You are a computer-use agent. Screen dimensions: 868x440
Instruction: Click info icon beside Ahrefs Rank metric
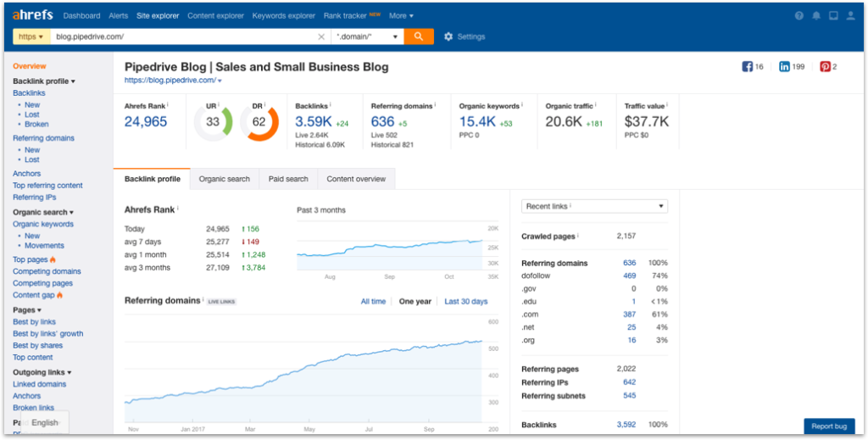(x=168, y=104)
